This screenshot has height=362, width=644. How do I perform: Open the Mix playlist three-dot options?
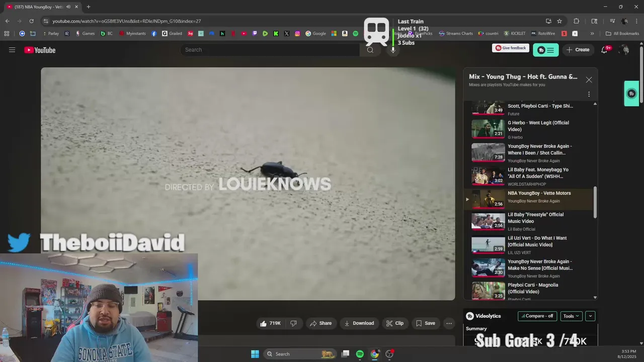589,94
